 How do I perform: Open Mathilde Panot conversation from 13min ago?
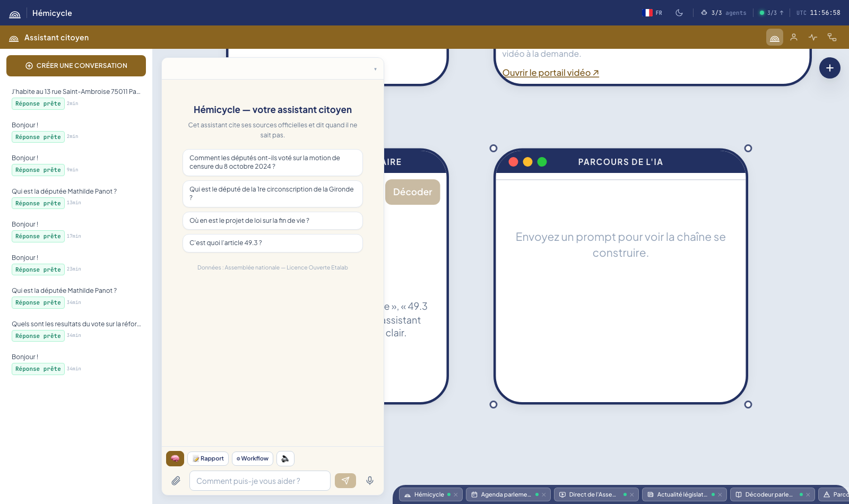76,197
